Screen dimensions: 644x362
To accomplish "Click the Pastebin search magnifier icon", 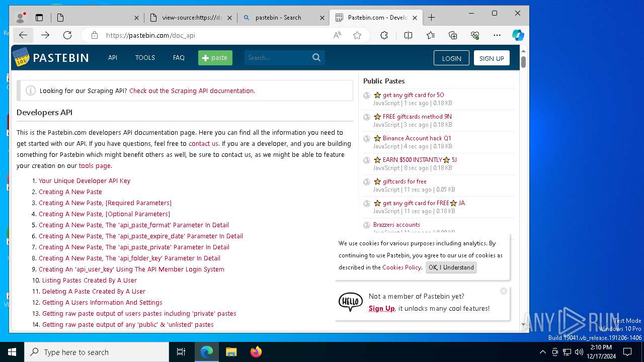I will [316, 57].
